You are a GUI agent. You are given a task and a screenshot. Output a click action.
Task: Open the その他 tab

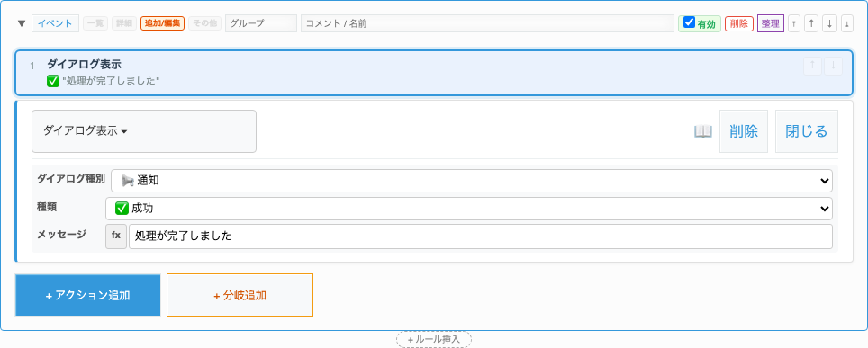tap(204, 23)
